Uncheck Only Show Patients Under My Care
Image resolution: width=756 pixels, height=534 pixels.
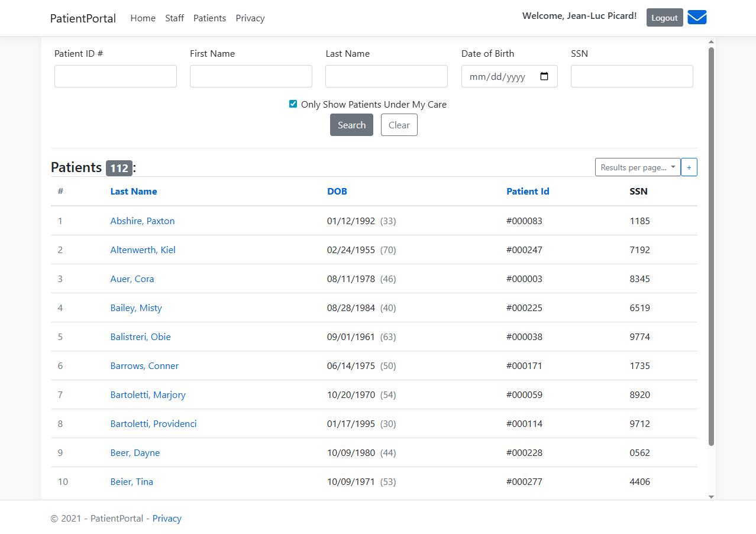(293, 103)
